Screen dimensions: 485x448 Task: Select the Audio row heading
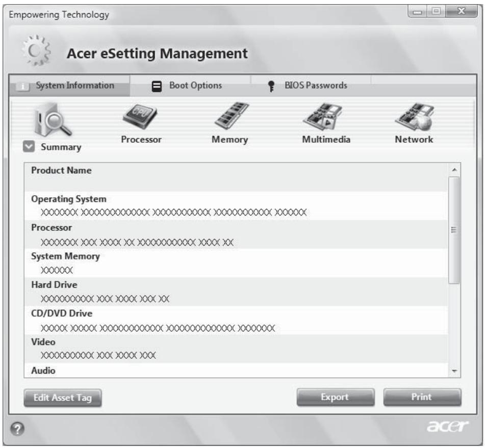[x=43, y=371]
